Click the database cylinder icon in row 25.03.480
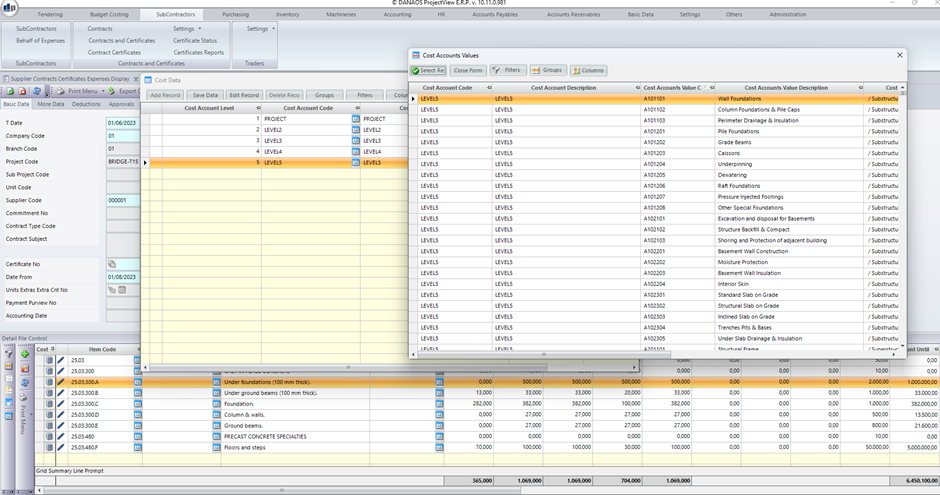The image size is (940, 495). (x=49, y=436)
